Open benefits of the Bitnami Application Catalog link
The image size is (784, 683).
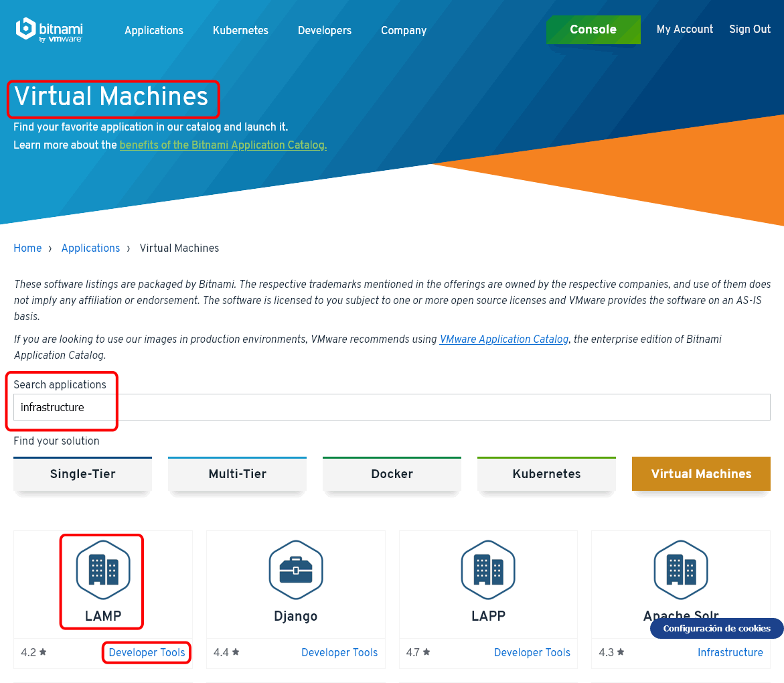(223, 145)
